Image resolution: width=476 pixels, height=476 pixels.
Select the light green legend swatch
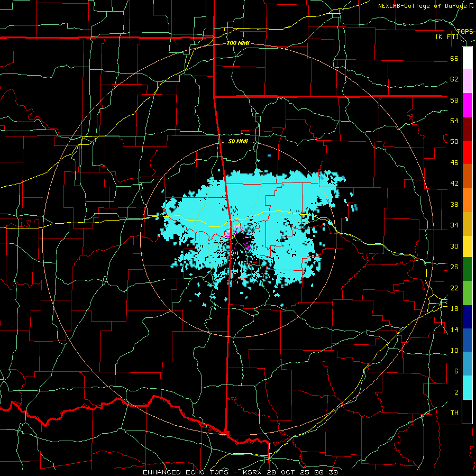pyautogui.click(x=467, y=293)
